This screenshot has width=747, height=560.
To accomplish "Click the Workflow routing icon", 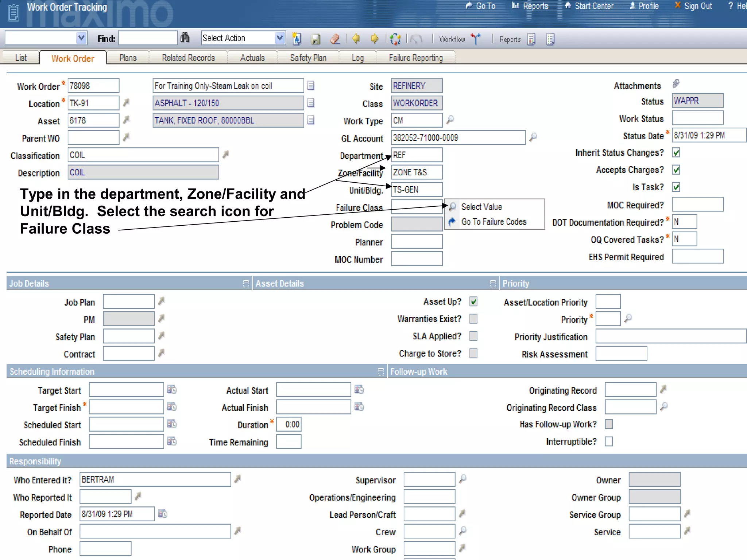I will pos(475,38).
